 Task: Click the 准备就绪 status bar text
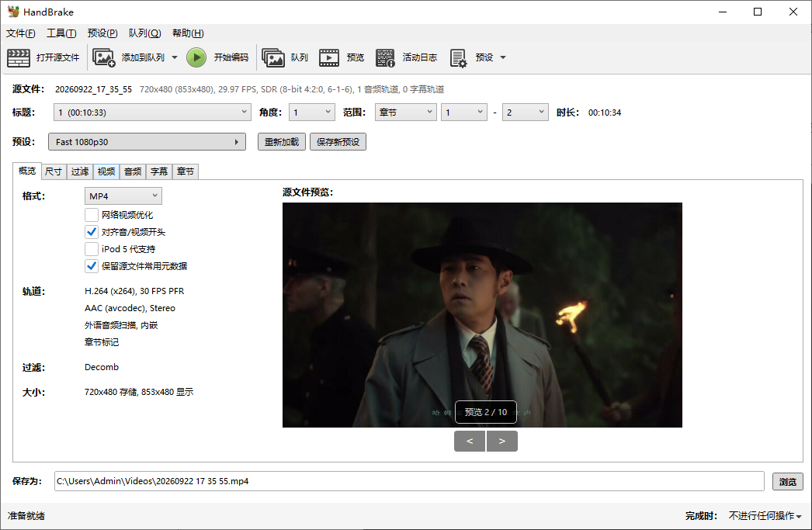click(x=26, y=515)
